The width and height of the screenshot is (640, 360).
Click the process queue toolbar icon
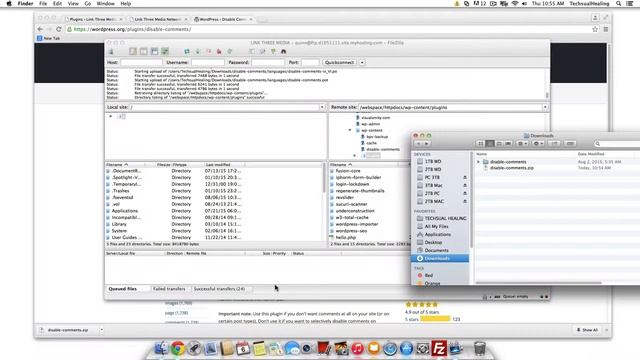(198, 51)
